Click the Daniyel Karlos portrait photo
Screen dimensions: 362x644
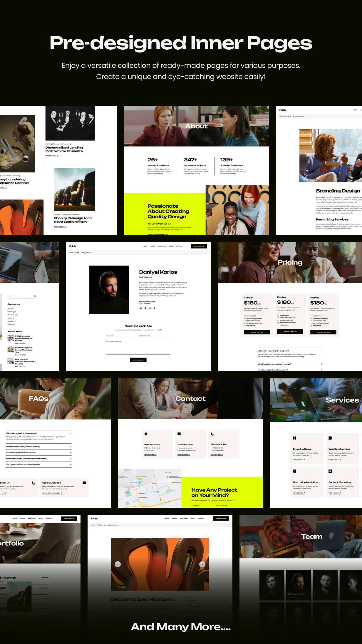pos(109,290)
